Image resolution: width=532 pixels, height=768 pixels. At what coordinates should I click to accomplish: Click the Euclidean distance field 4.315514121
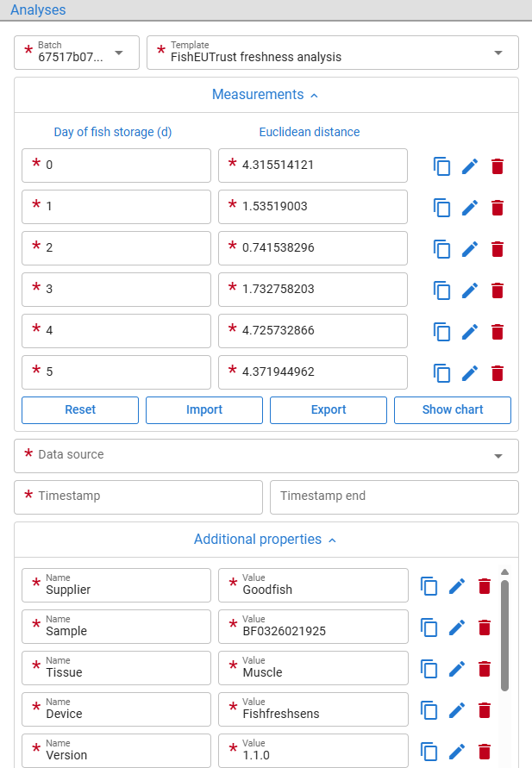[313, 165]
